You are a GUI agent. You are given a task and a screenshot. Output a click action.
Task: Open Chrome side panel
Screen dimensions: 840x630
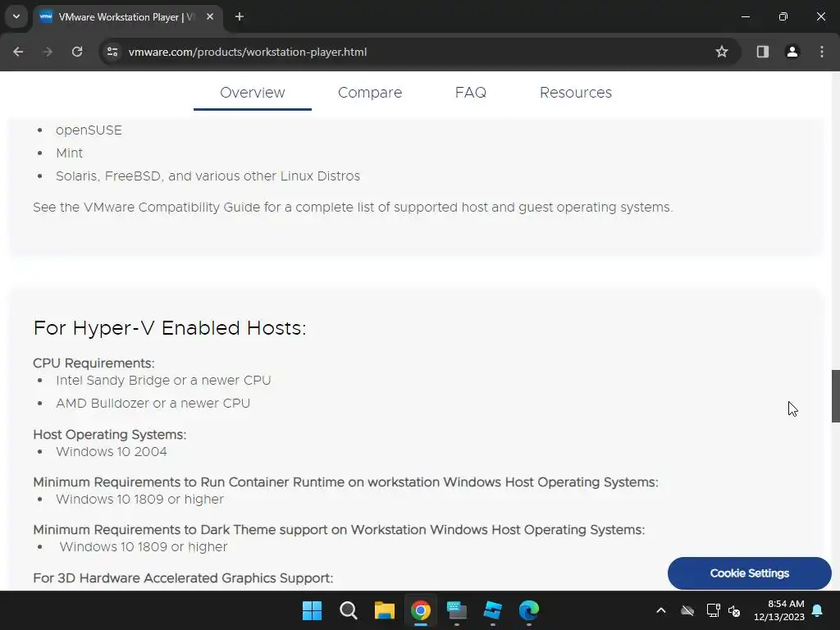point(762,52)
